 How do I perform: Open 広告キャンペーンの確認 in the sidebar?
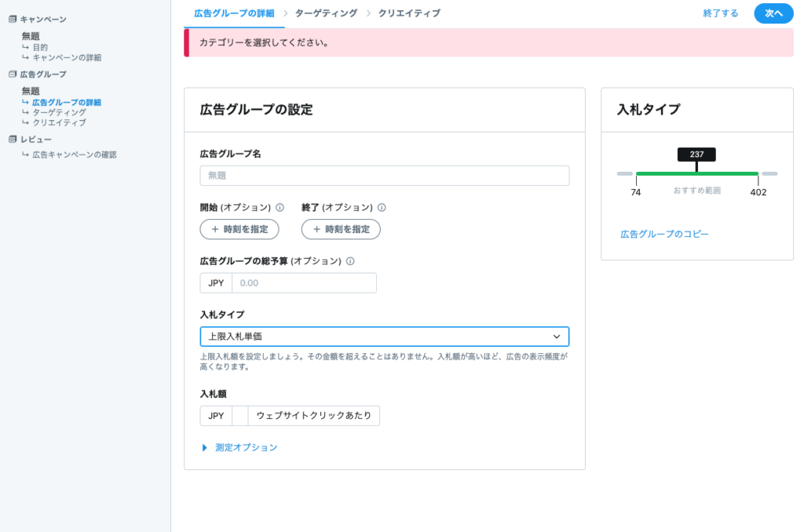click(x=74, y=155)
